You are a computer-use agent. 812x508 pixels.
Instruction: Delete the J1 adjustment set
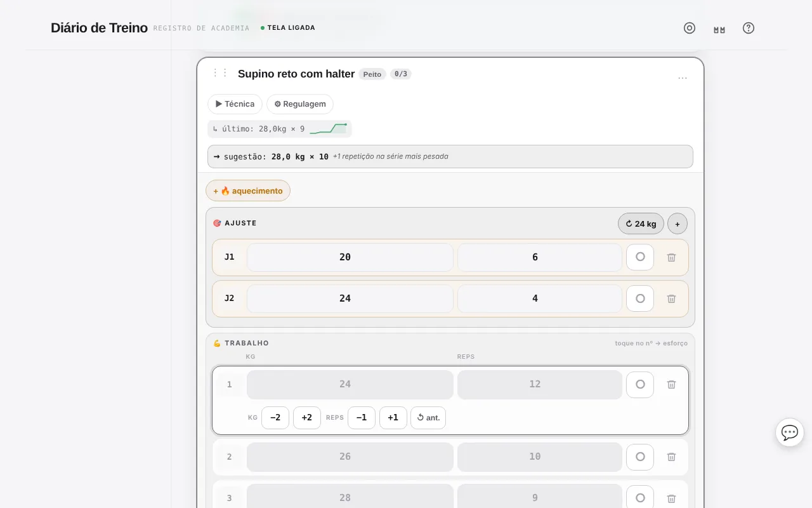pyautogui.click(x=671, y=257)
